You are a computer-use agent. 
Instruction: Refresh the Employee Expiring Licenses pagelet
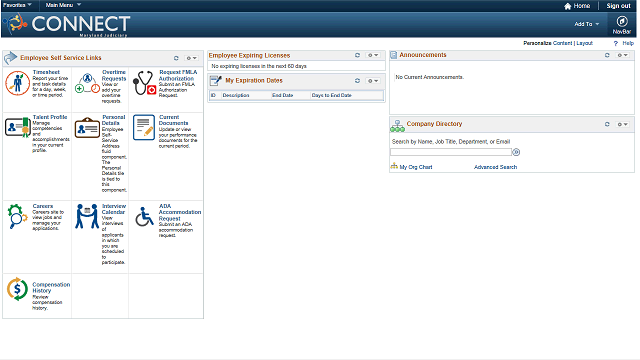[358, 55]
